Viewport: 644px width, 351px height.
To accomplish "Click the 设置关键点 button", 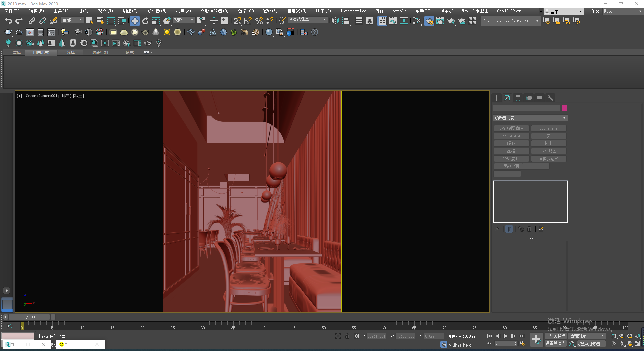I will pyautogui.click(x=555, y=344).
